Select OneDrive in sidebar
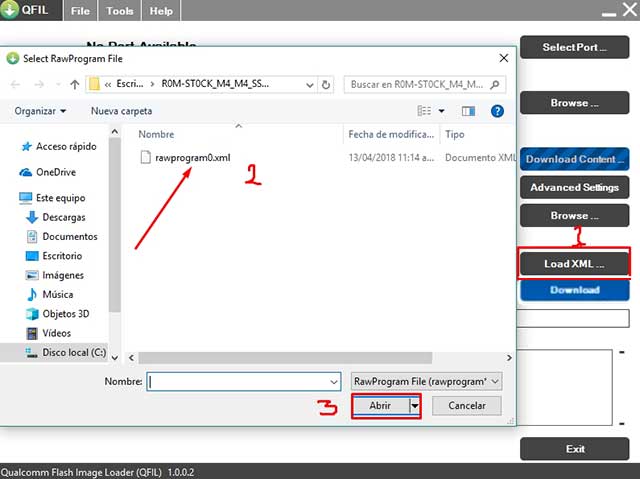The image size is (640, 479). [x=48, y=172]
